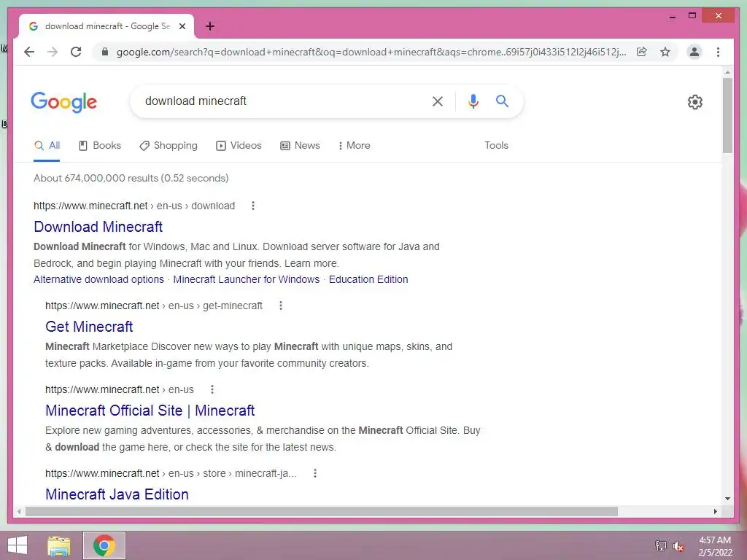Viewport: 747px width, 560px height.
Task: Share this page icon in address bar
Action: (642, 52)
